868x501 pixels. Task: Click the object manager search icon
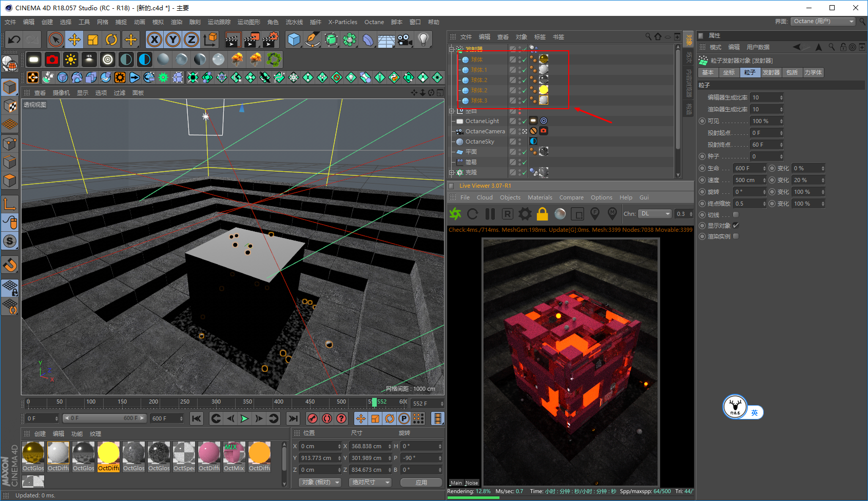(648, 37)
